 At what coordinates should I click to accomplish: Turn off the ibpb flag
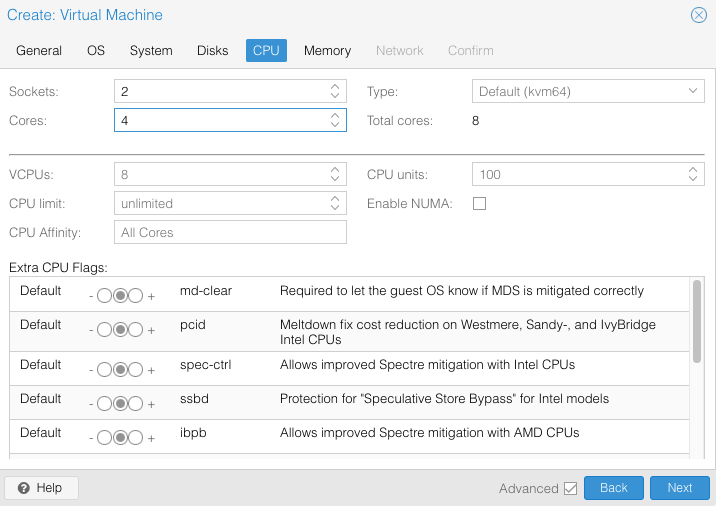coord(105,437)
